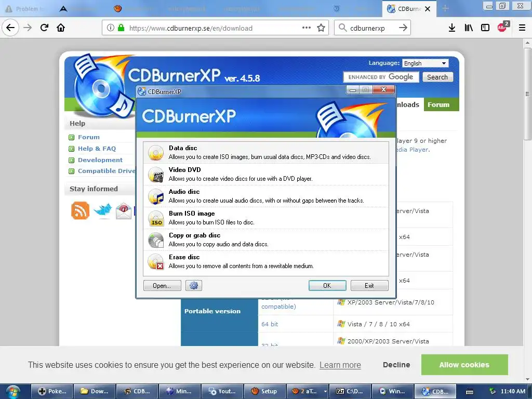The width and height of the screenshot is (532, 399).
Task: Click Allow cookies button
Action: [x=464, y=365]
